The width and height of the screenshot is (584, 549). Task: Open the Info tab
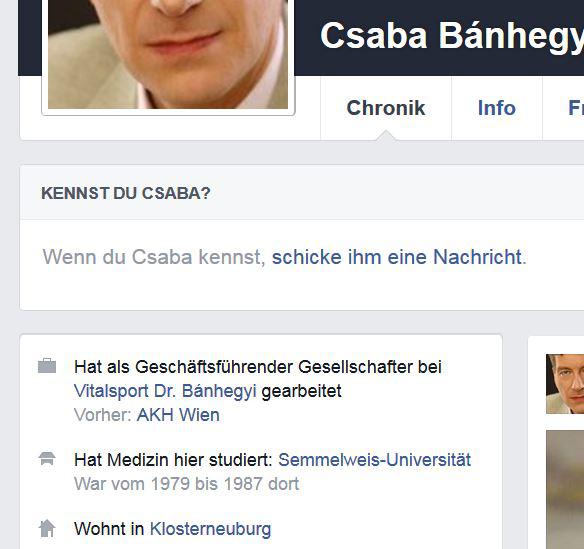(497, 108)
